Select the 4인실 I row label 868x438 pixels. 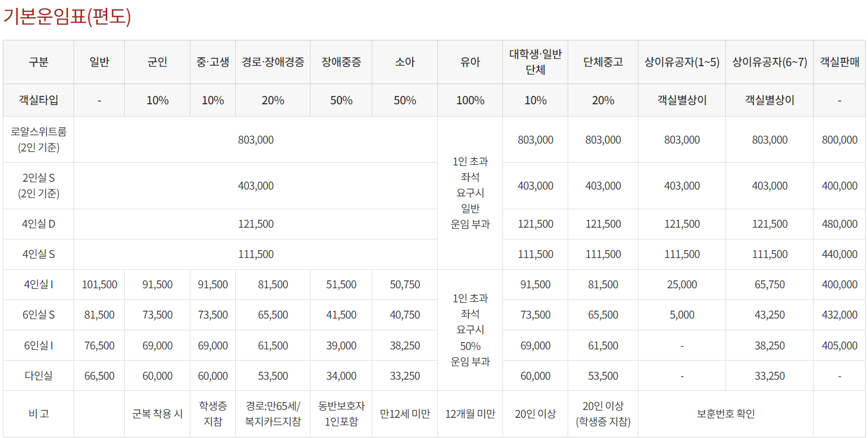click(x=38, y=284)
